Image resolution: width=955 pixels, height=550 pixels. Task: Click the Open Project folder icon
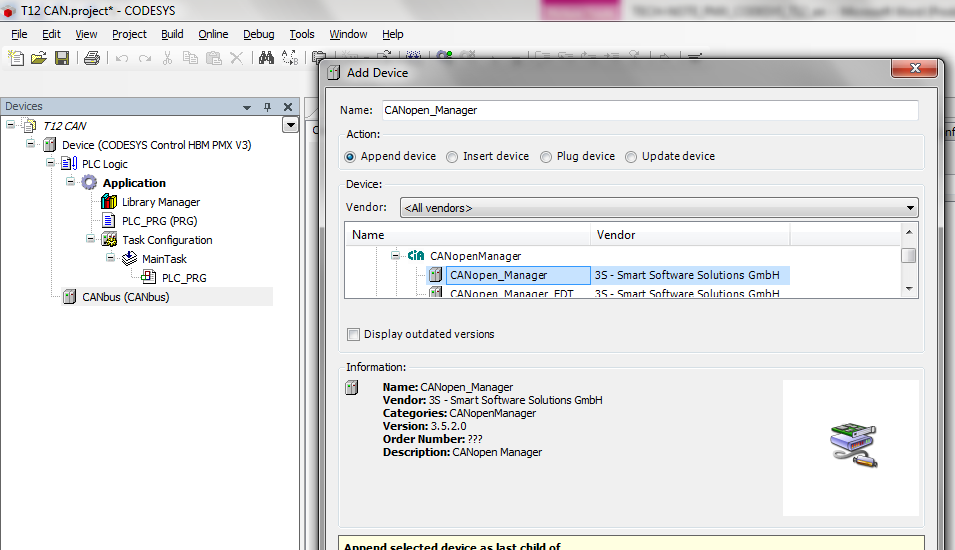tap(38, 58)
